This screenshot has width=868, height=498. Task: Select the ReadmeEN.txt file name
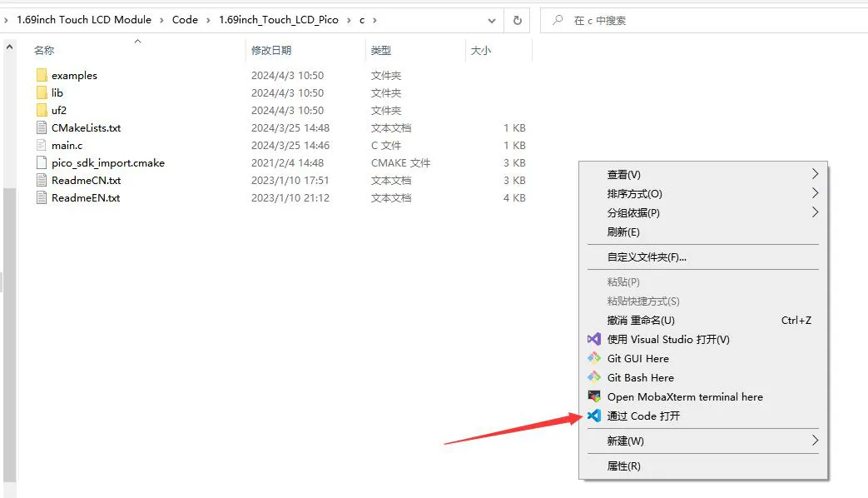pos(86,197)
